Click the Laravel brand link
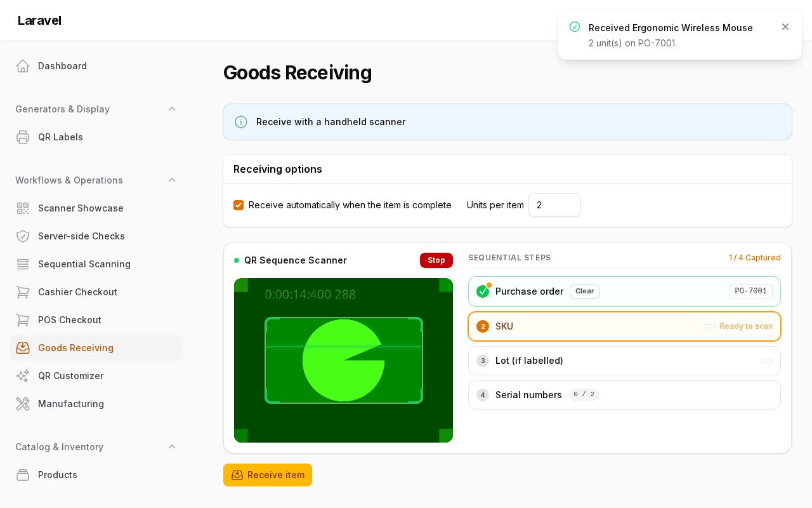 point(39,20)
